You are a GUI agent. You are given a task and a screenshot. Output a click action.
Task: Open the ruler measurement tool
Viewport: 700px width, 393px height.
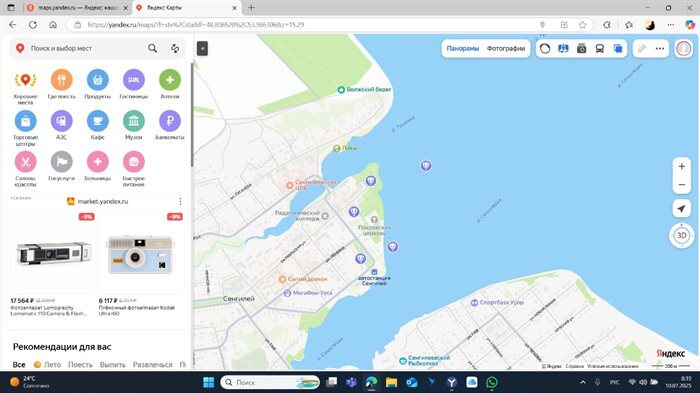tap(642, 49)
